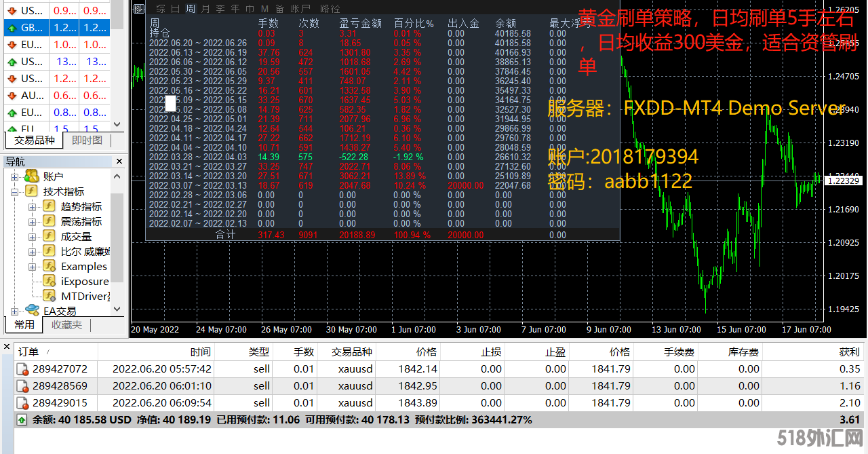Click the market watch scroll down arrow
Viewport: 868px width, 454px height.
click(118, 126)
